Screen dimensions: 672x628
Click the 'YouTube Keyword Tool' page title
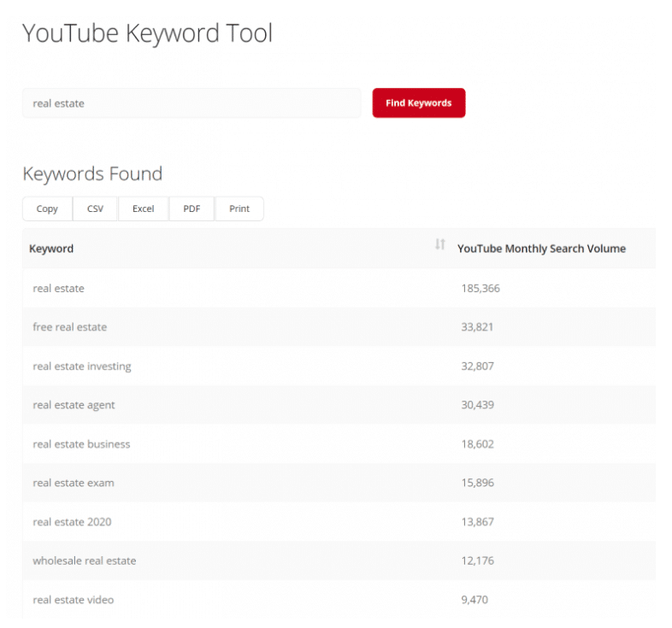pyautogui.click(x=147, y=33)
